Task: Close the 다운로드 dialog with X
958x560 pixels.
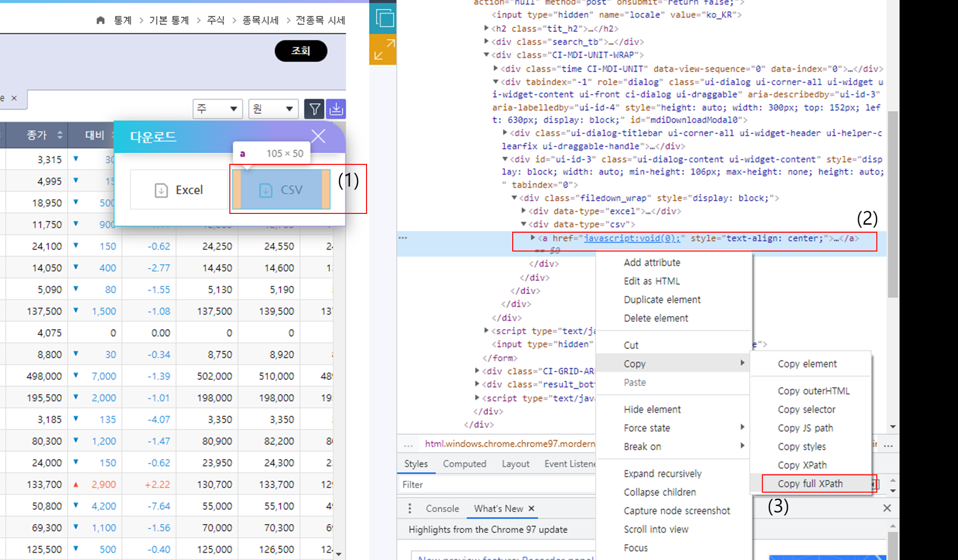Action: (318, 136)
